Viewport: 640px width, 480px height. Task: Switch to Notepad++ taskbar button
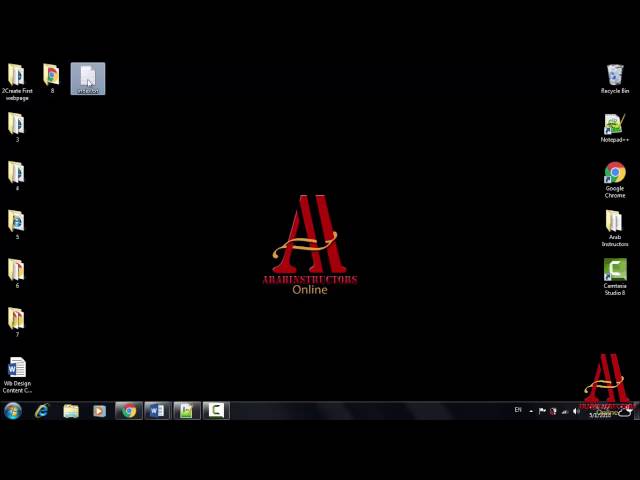pyautogui.click(x=187, y=411)
